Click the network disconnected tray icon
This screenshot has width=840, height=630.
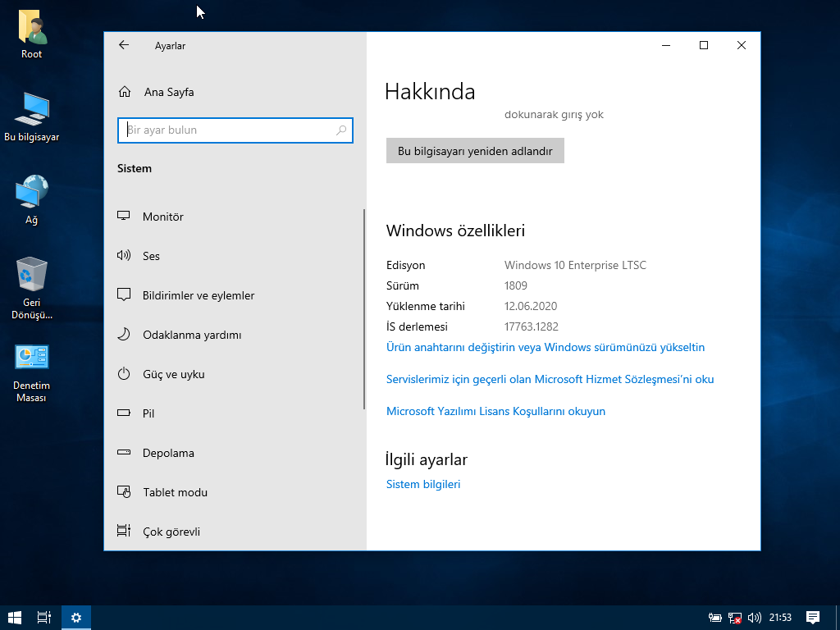coord(734,618)
